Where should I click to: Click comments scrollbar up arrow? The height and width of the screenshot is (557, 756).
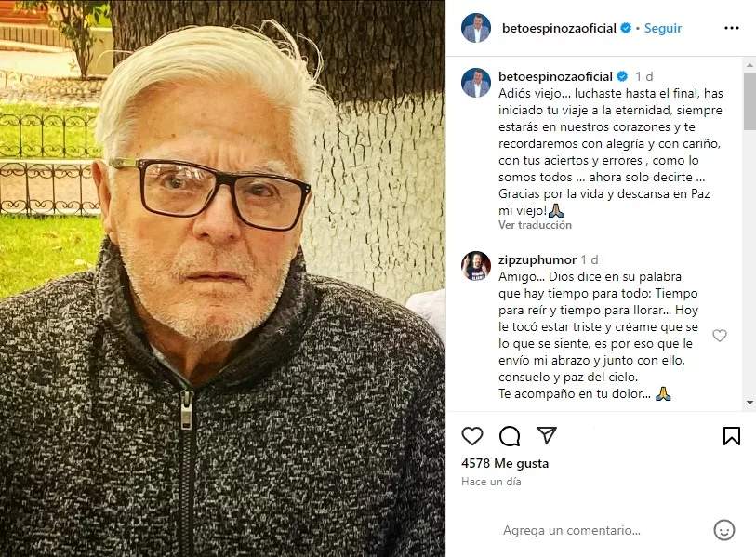[749, 64]
